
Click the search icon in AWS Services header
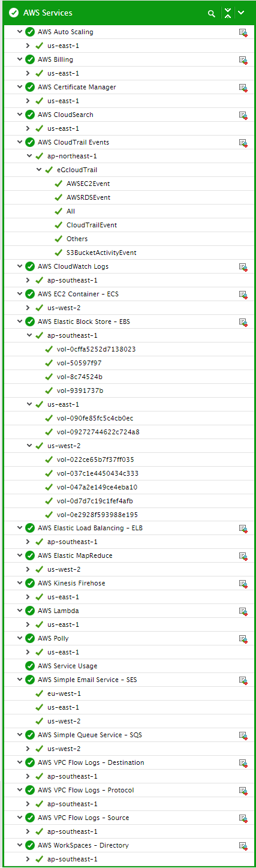212,13
